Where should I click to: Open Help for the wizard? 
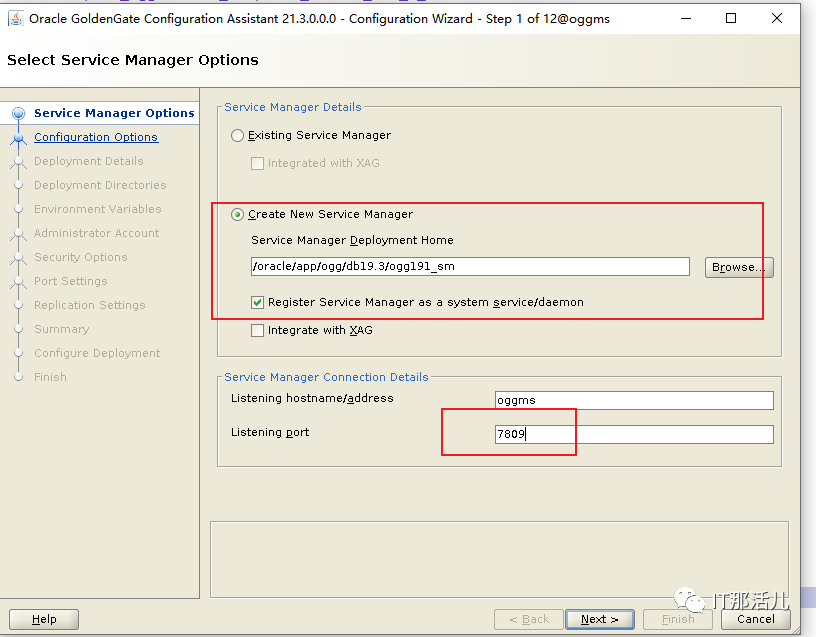44,619
